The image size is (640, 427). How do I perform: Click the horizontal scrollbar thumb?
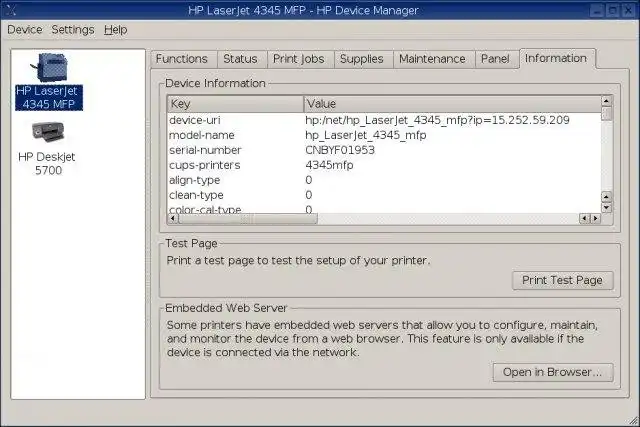point(248,219)
